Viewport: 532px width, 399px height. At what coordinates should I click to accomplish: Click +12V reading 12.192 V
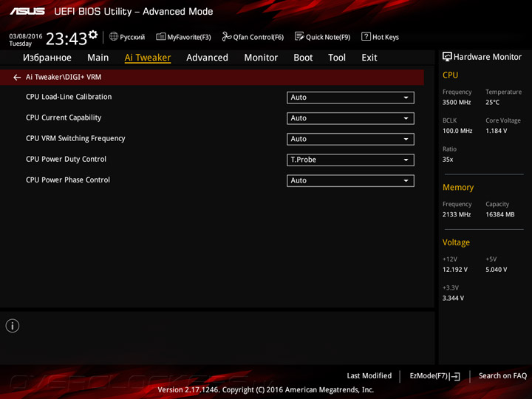tap(455, 270)
